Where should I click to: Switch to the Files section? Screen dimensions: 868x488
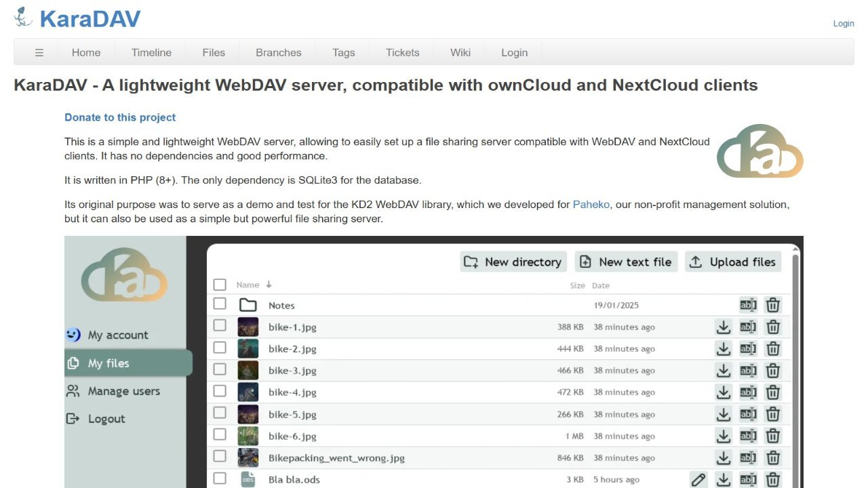pos(214,52)
